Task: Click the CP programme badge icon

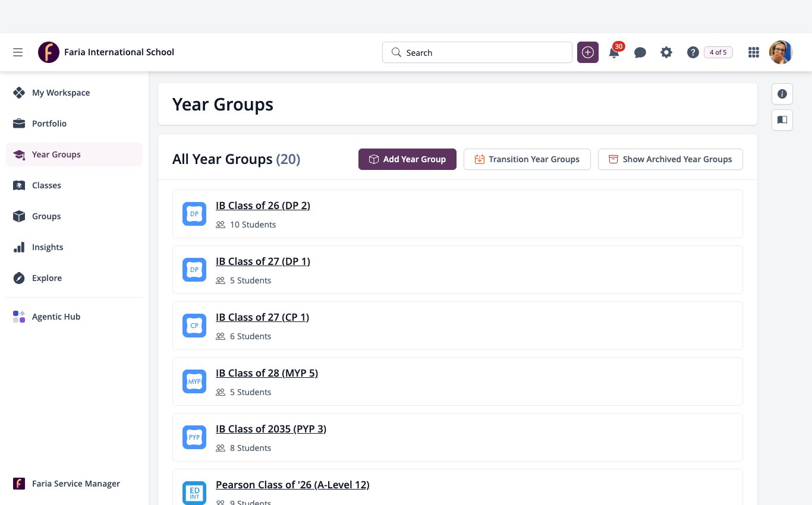Action: tap(194, 326)
